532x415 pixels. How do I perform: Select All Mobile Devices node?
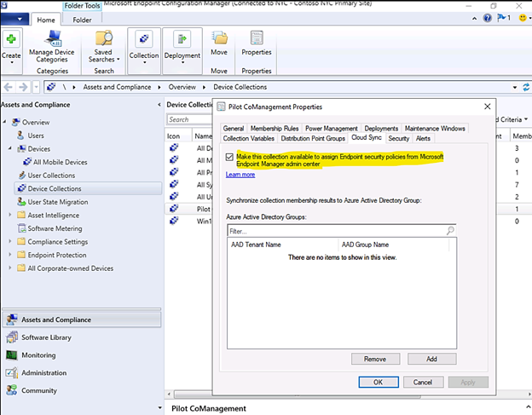coord(60,162)
